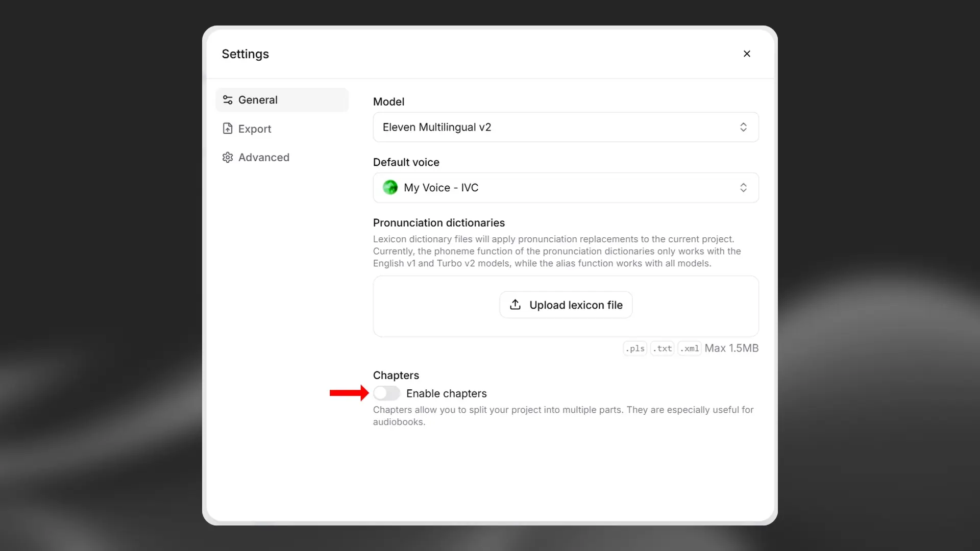
Task: Open the Default voice dropdown
Action: [x=565, y=188]
